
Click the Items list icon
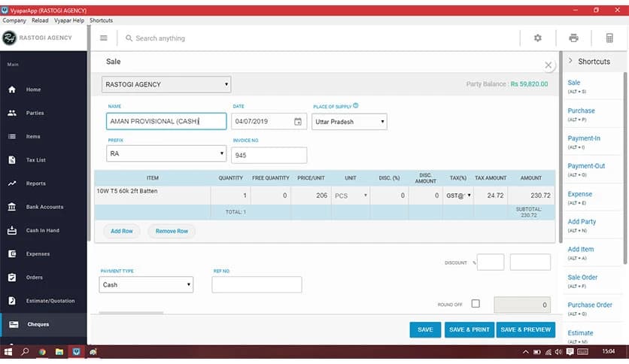12,136
